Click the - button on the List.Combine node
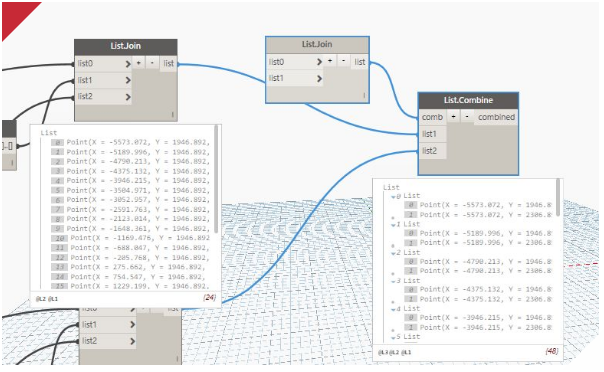Image resolution: width=604 pixels, height=372 pixels. (x=467, y=117)
